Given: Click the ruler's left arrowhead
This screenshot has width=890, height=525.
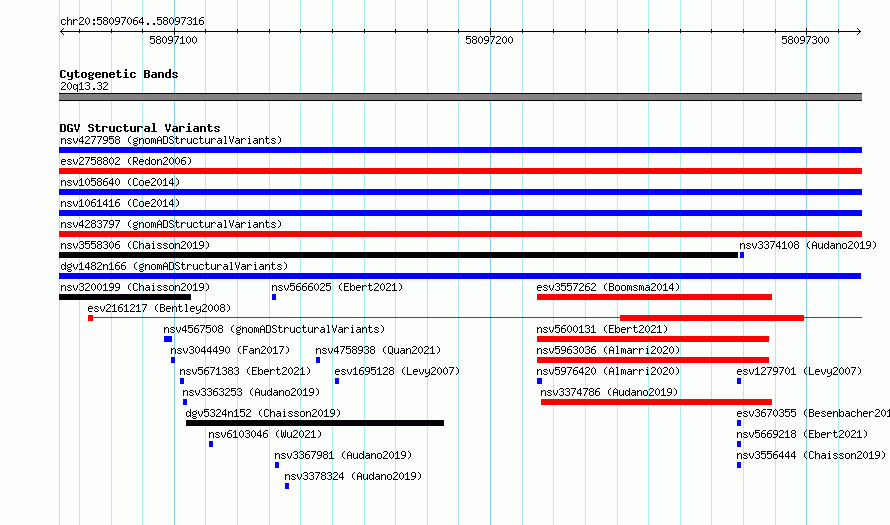Looking at the screenshot, I should click(62, 32).
